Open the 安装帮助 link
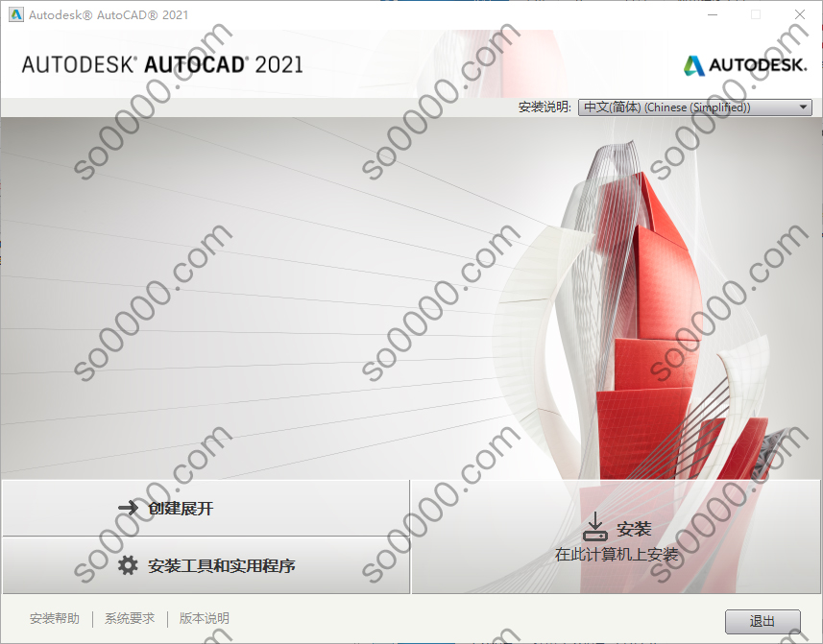823x644 pixels. [55, 618]
